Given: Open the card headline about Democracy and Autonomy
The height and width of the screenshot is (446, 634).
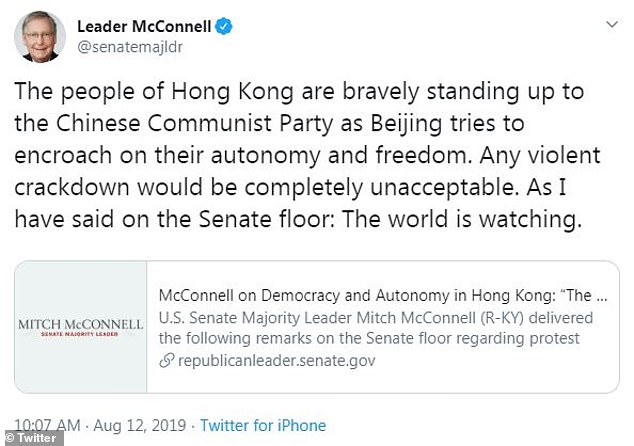Looking at the screenshot, I should point(383,298).
